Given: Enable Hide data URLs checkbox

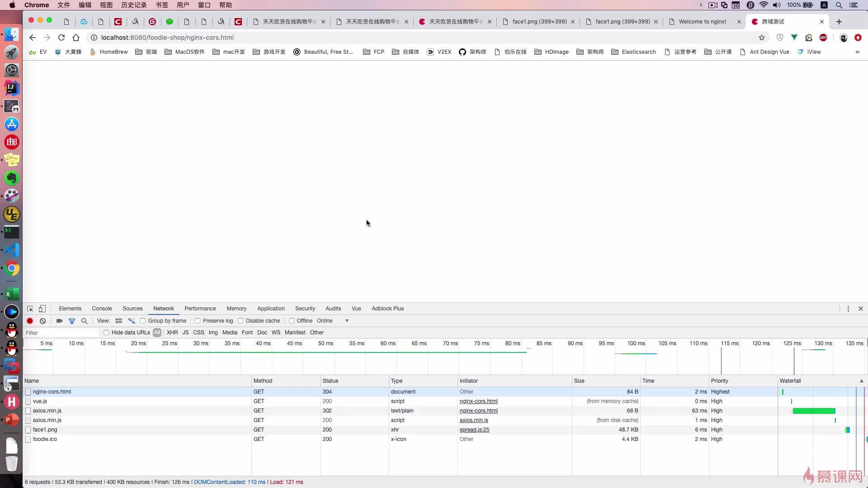Looking at the screenshot, I should pos(106,333).
